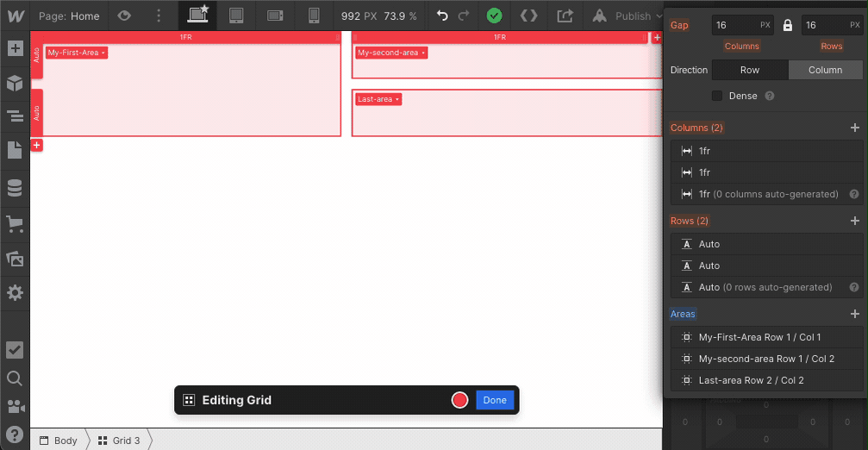Select the second 1fr column entry
This screenshot has height=450, width=868.
point(766,172)
